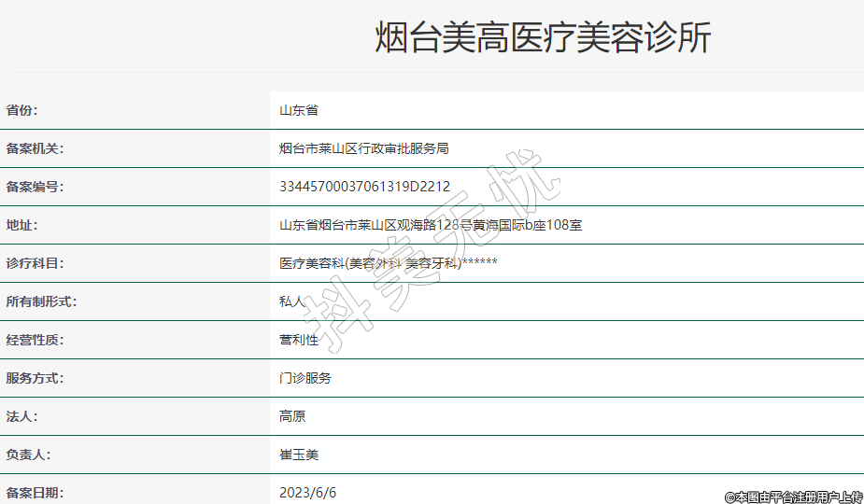Click the 诊疗科目 field label
The width and height of the screenshot is (864, 504).
pos(35,263)
